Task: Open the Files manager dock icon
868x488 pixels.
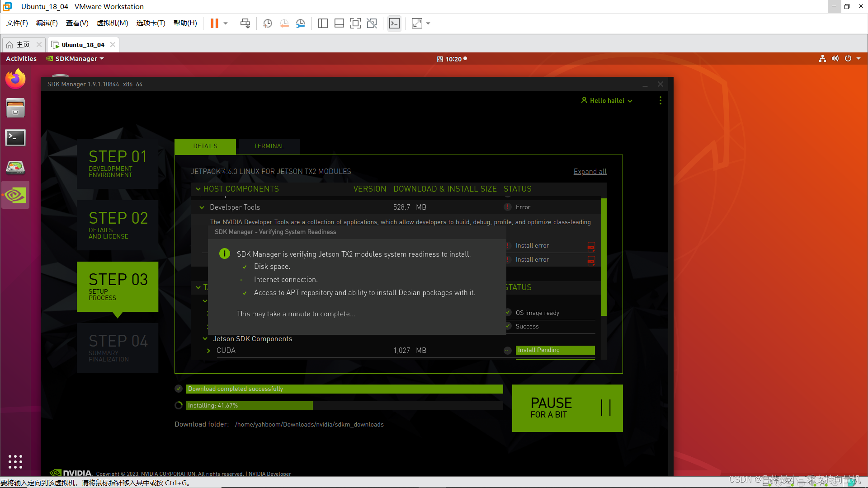Action: point(15,108)
